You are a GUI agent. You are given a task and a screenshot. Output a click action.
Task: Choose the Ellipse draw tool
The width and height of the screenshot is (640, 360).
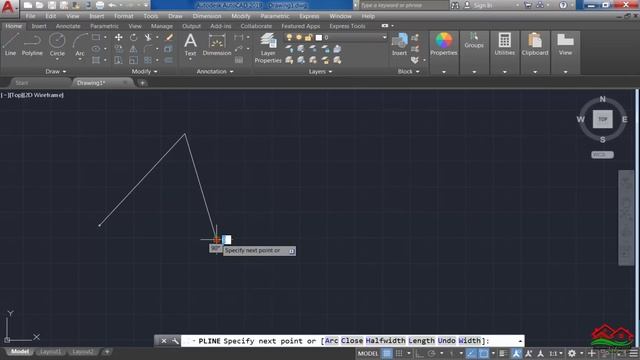(x=96, y=49)
